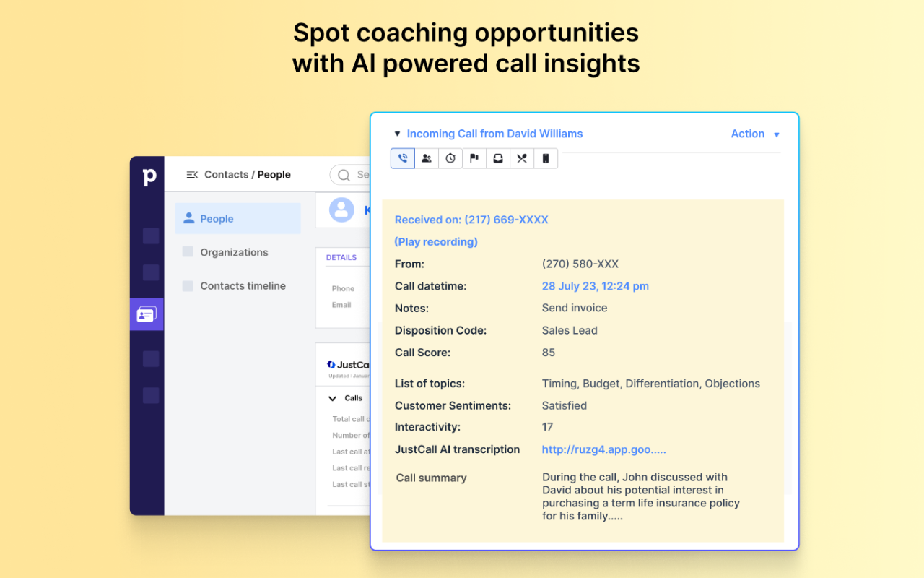Select the crossed utensils icon
Image resolution: width=924 pixels, height=578 pixels.
click(521, 158)
